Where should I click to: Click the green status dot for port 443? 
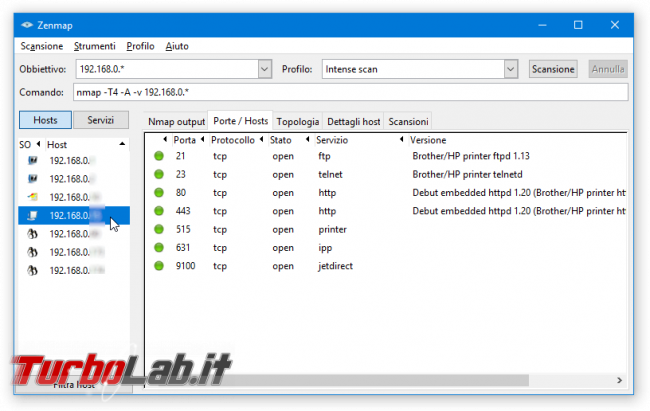(159, 211)
